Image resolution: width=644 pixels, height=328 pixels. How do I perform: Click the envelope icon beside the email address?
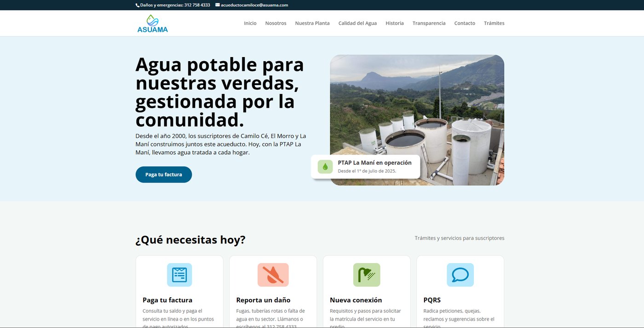[x=218, y=5]
